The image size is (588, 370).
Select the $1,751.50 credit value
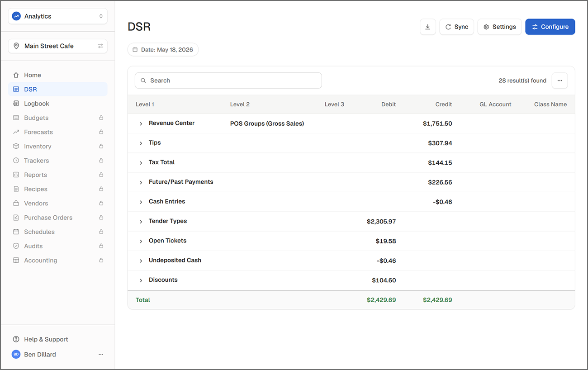(437, 123)
